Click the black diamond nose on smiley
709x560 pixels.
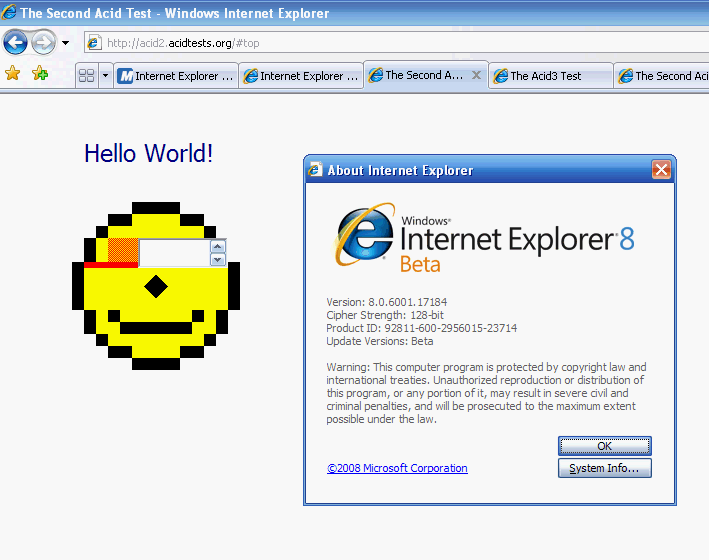click(156, 286)
